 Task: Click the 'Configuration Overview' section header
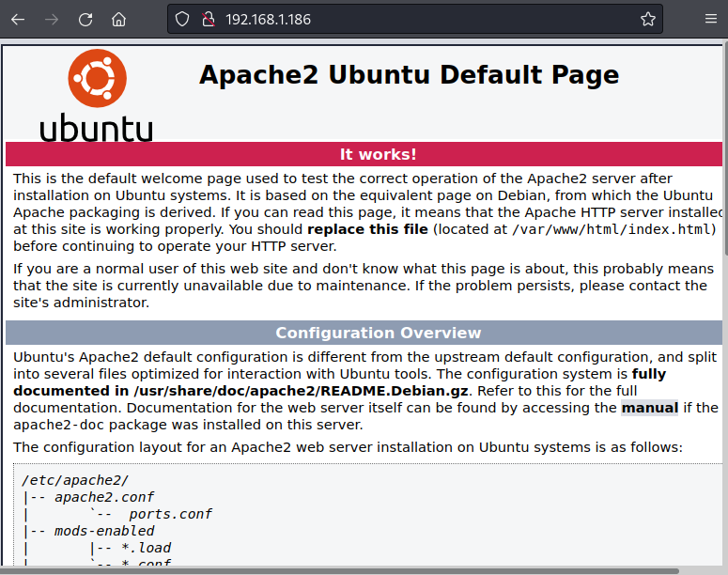point(364,333)
